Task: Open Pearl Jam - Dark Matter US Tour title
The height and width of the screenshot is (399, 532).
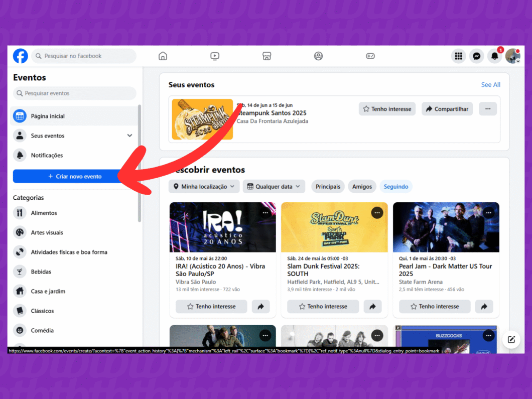Action: pos(446,270)
